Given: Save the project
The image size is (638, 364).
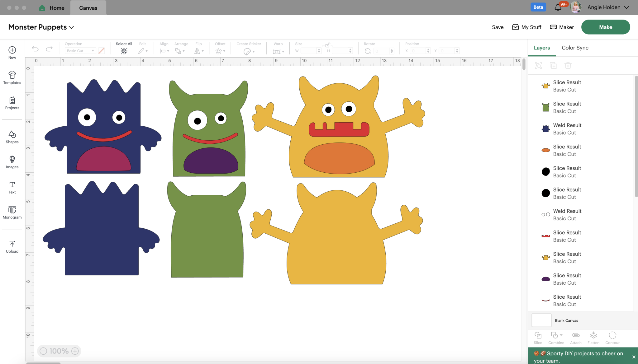Looking at the screenshot, I should [x=498, y=27].
